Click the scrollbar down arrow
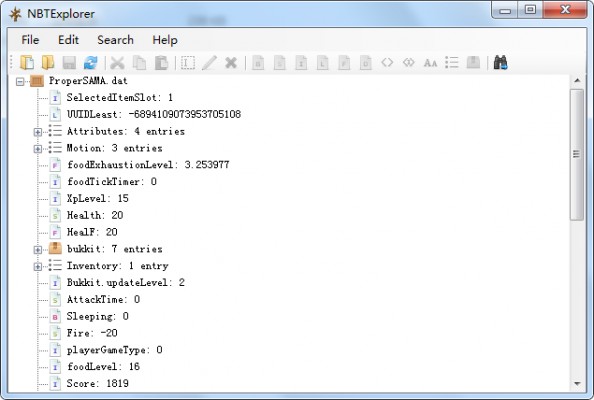The image size is (594, 400). [x=577, y=384]
